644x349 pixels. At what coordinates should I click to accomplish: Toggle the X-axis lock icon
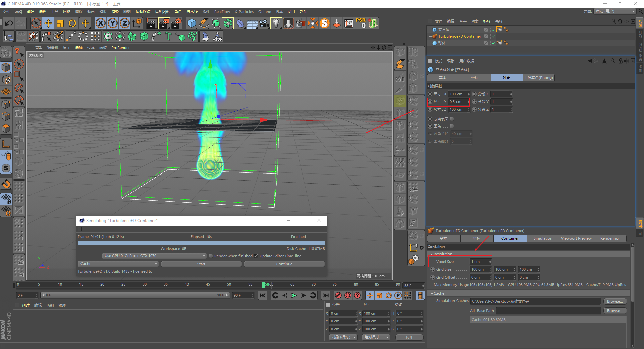click(x=100, y=23)
